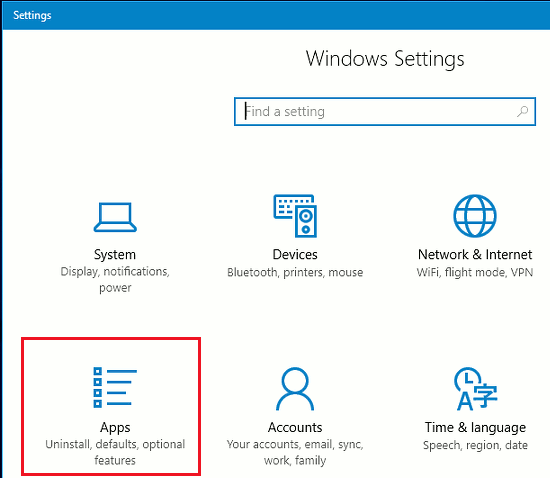Screen dimensions: 550x478
Task: Open the Accounts person icon
Action: coord(295,389)
